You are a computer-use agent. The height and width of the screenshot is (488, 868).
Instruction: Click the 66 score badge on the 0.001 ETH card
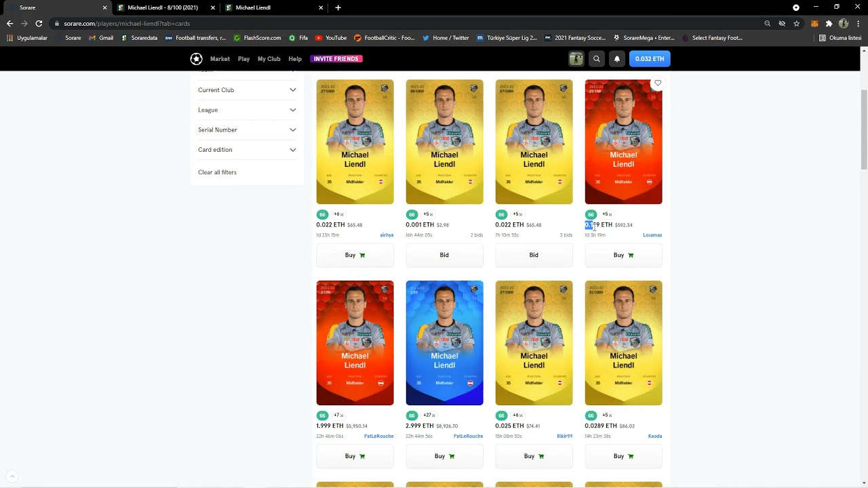coord(412,214)
